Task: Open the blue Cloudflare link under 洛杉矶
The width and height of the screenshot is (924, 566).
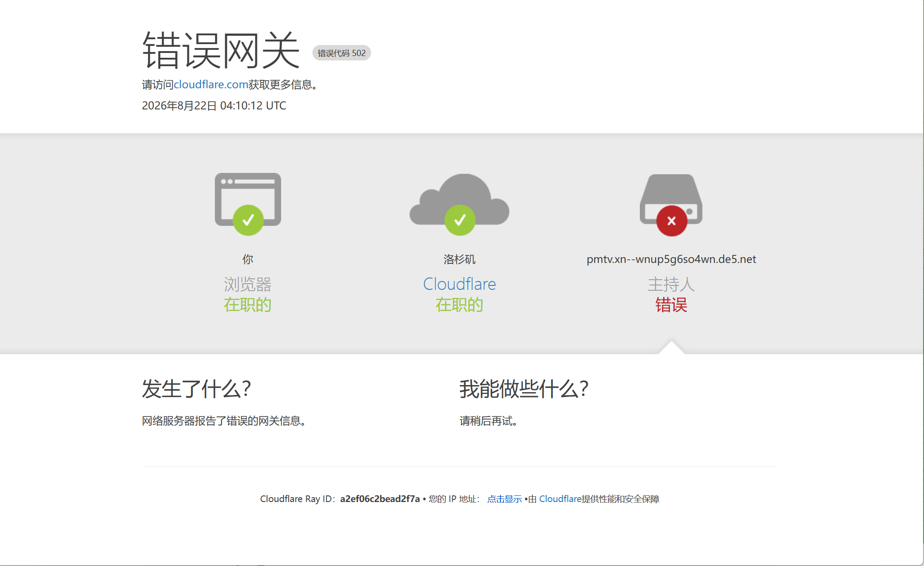Action: click(x=459, y=284)
